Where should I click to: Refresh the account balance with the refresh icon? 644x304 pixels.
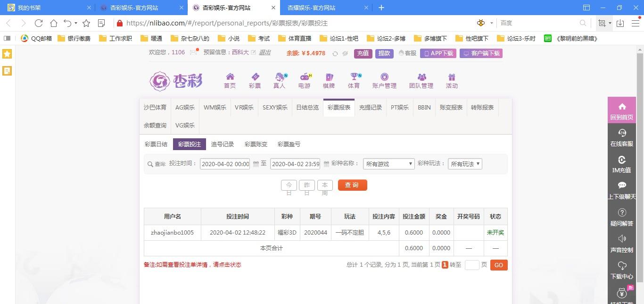tap(335, 53)
